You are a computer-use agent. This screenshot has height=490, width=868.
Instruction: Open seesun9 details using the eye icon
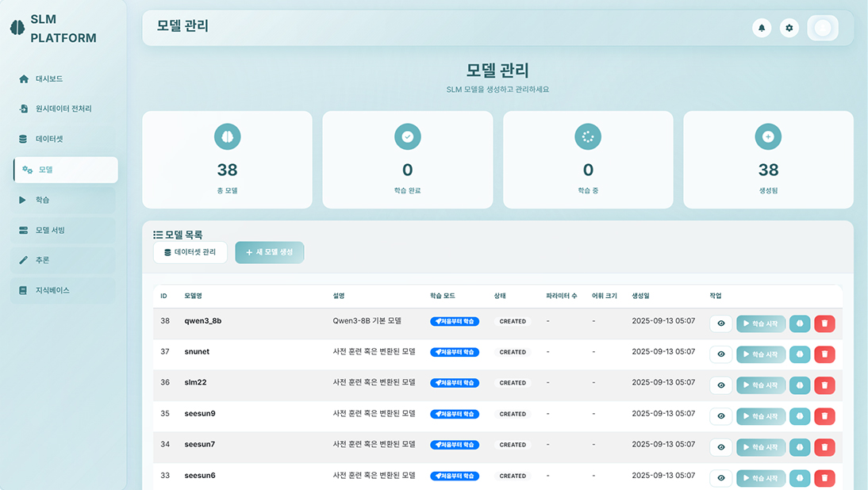(x=721, y=416)
